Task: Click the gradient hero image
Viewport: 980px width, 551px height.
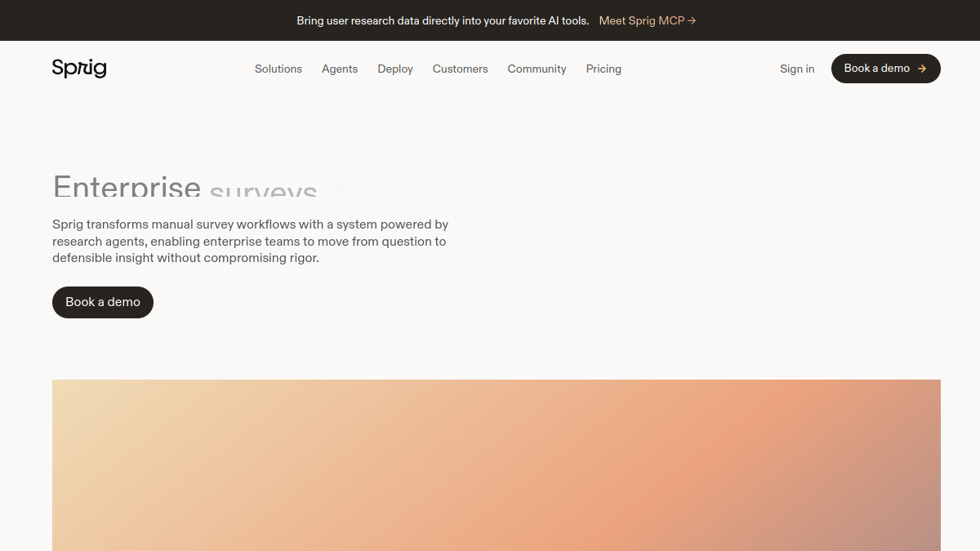Action: pyautogui.click(x=497, y=465)
